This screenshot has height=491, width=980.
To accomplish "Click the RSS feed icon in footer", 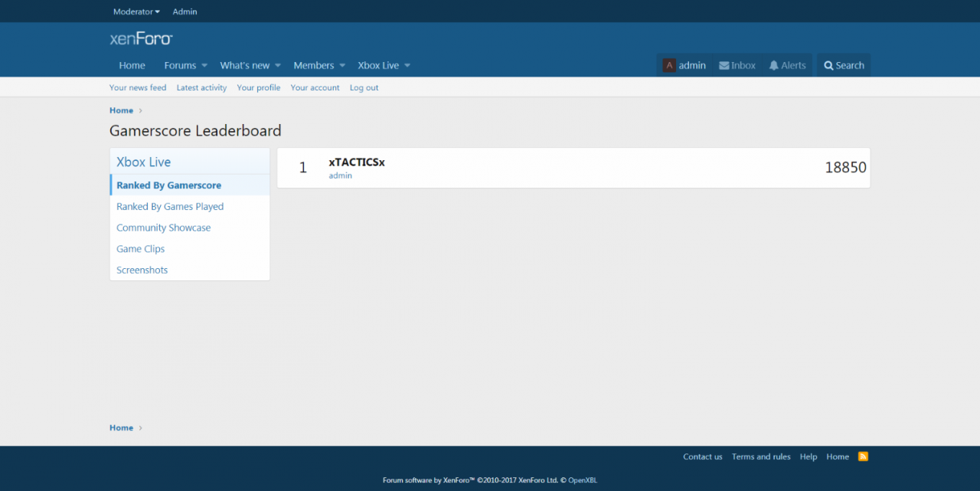I will point(863,457).
